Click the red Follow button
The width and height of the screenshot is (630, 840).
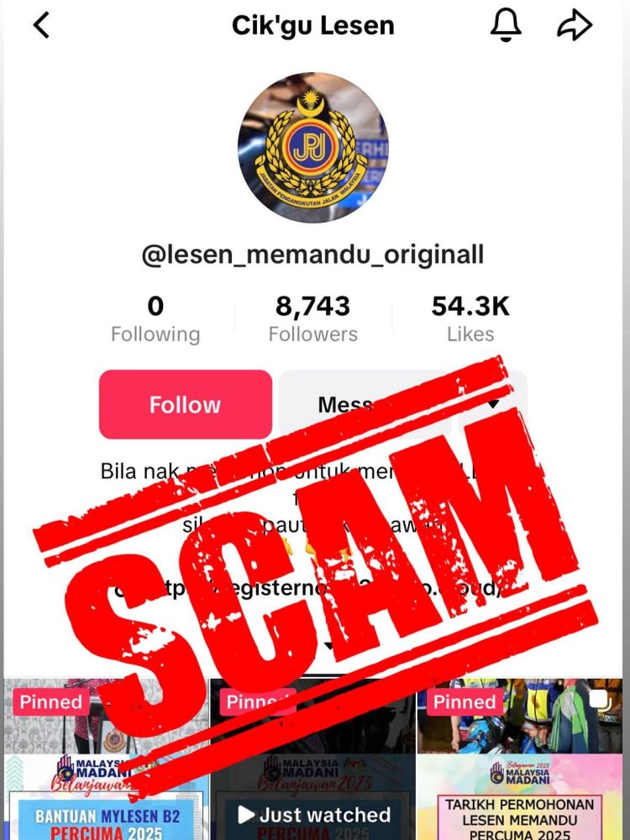186,405
